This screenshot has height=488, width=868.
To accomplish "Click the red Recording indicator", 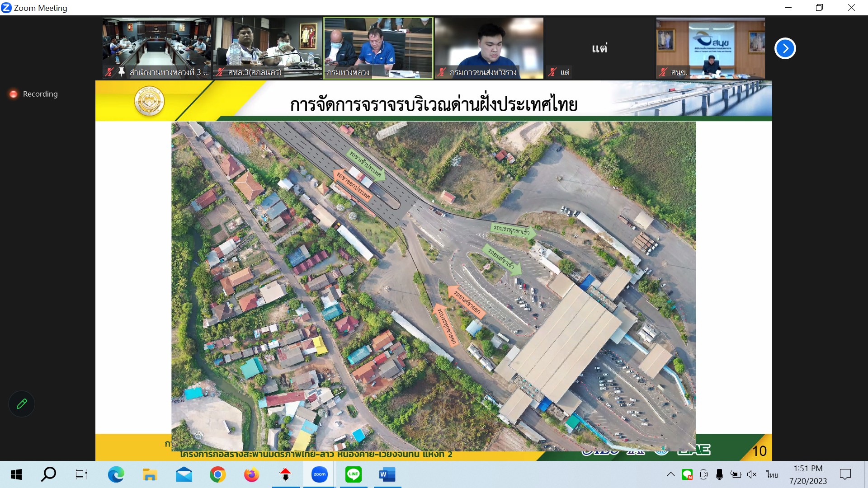I will 14,94.
